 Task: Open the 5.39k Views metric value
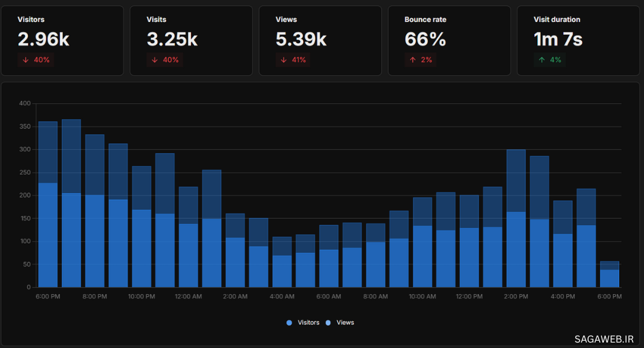click(301, 39)
